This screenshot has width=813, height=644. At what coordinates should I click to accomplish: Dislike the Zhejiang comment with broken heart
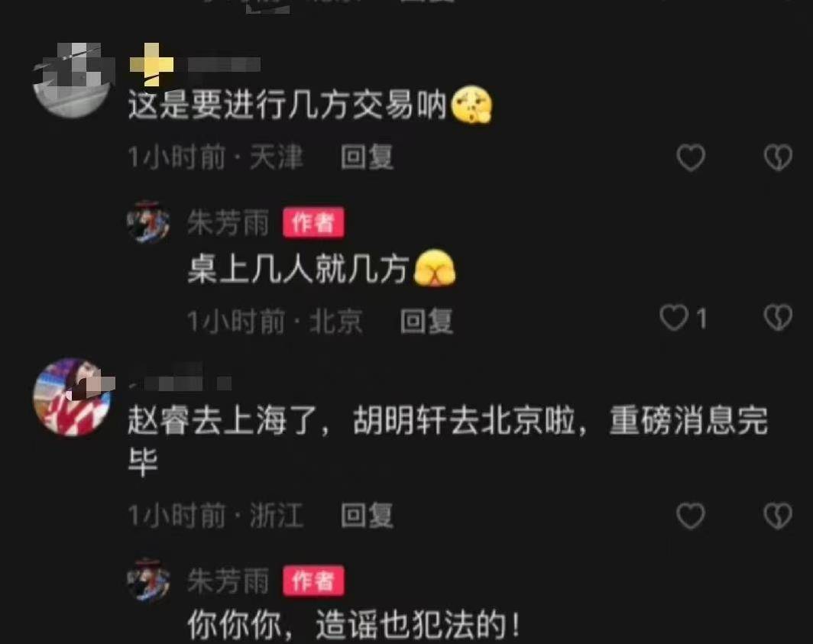[x=778, y=516]
